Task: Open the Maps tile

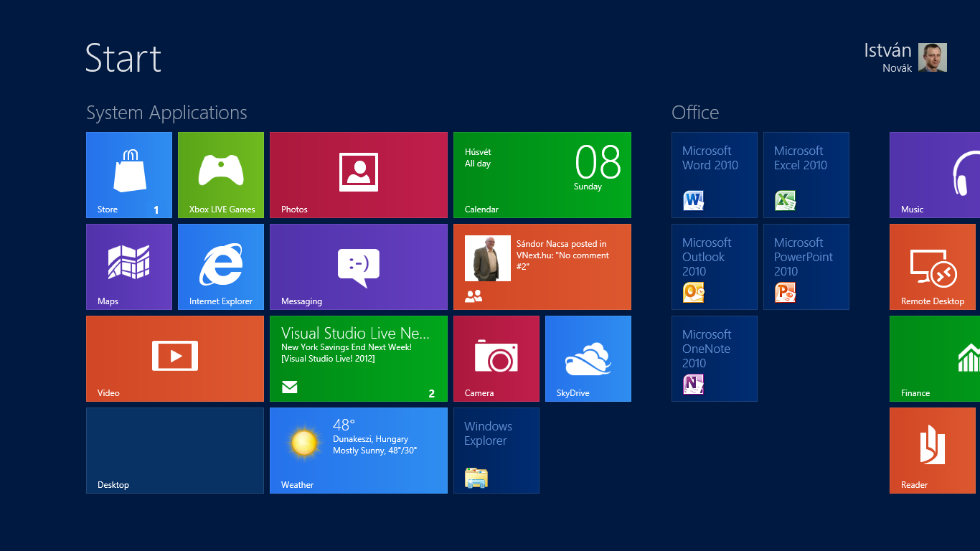Action: pyautogui.click(x=129, y=267)
